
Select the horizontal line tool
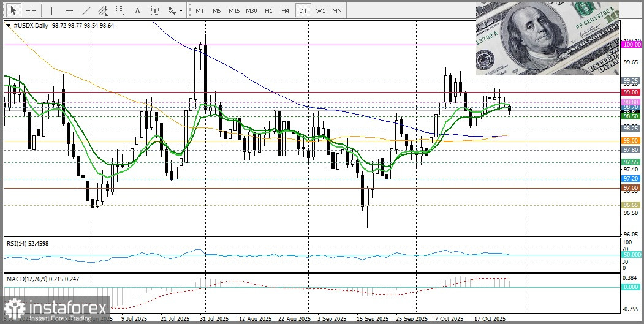(x=69, y=10)
